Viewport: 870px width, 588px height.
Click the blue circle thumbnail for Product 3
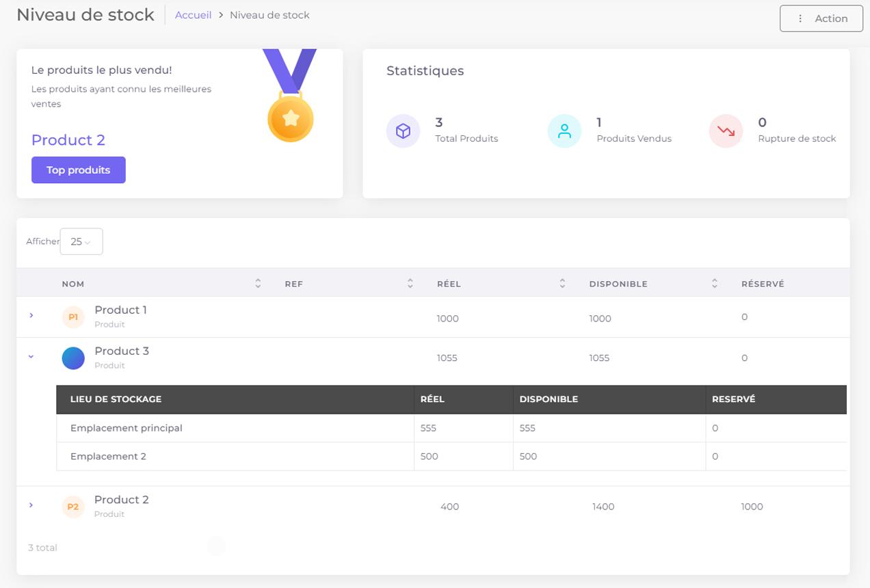pyautogui.click(x=72, y=357)
